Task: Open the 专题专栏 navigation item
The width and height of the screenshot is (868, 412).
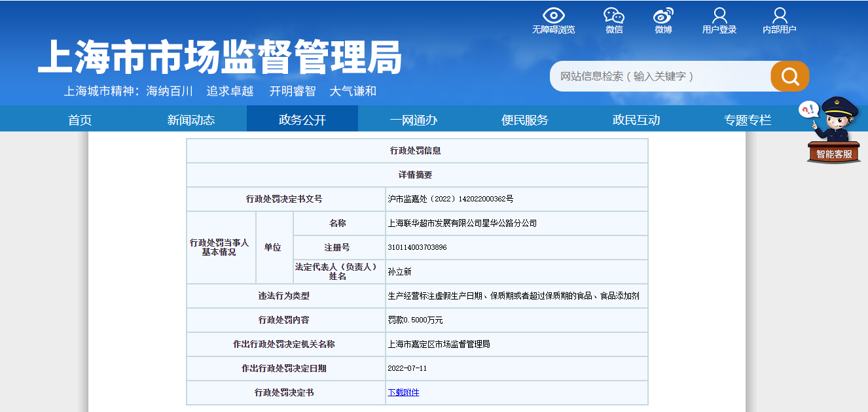Action: point(747,120)
